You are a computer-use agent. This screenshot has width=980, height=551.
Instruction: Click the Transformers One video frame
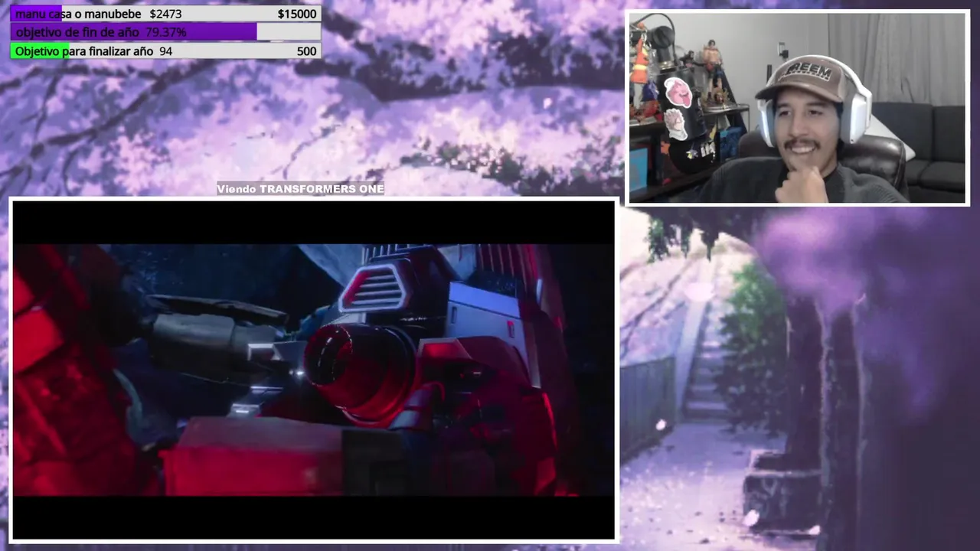[x=314, y=370]
